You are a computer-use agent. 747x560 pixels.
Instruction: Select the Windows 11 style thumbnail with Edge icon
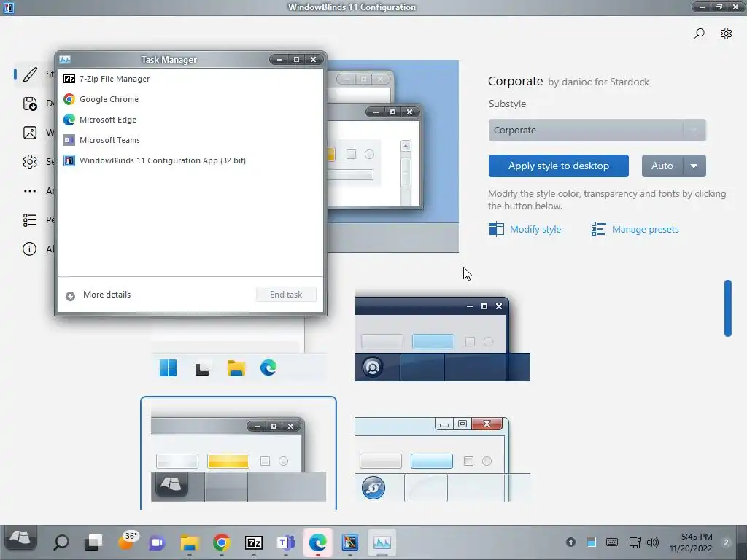tap(239, 350)
